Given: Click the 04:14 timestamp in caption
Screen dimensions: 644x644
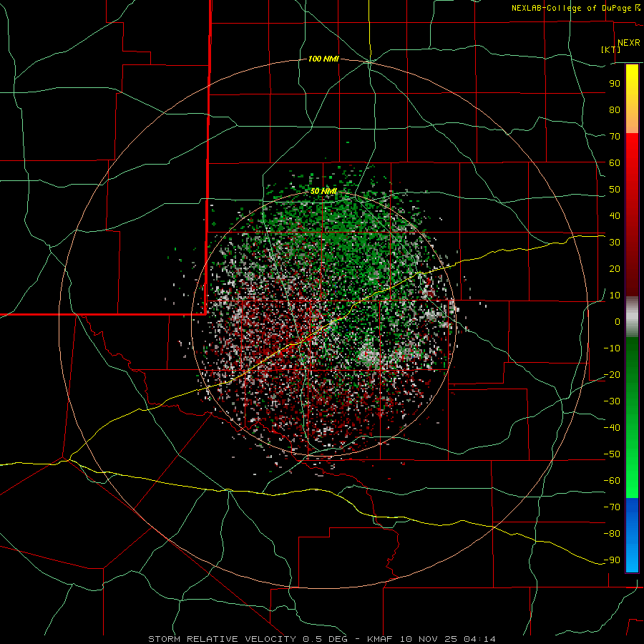Looking at the screenshot, I should pyautogui.click(x=479, y=639).
